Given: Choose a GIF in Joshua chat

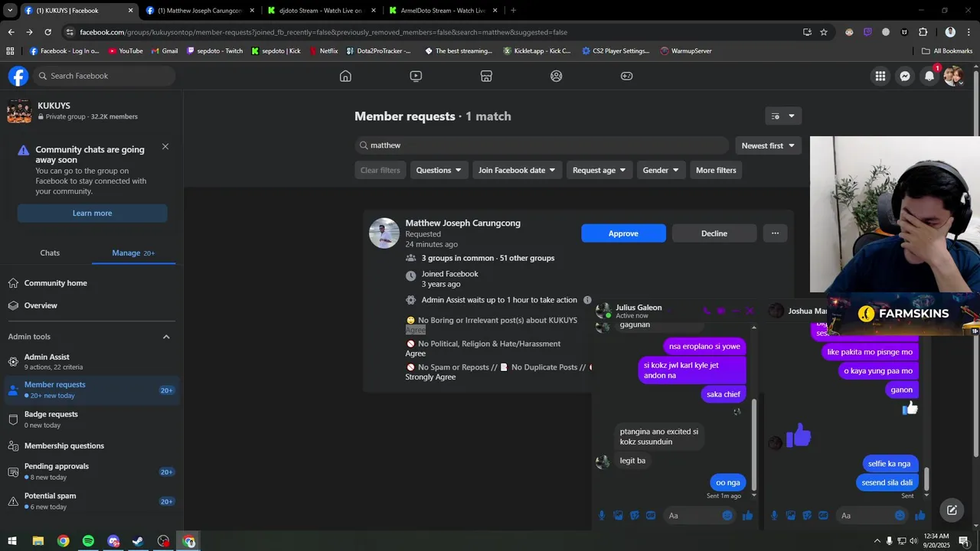Looking at the screenshot, I should 823,516.
